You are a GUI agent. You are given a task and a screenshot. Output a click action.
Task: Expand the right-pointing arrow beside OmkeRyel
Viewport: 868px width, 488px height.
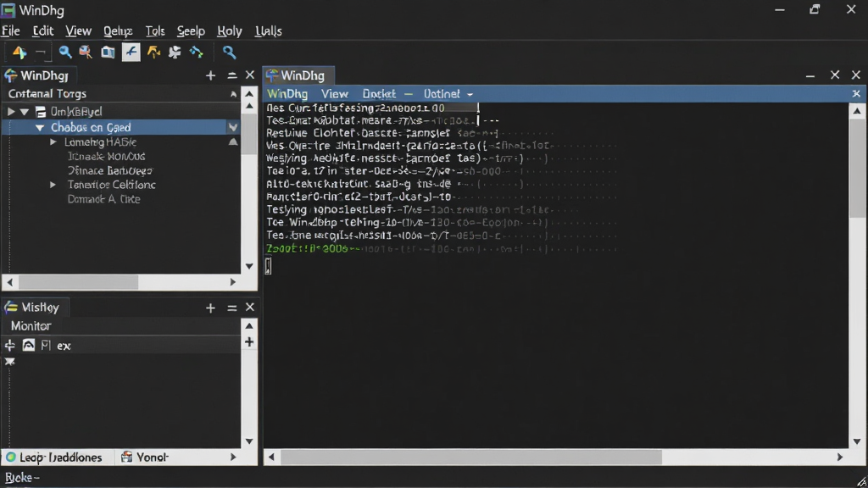click(10, 112)
